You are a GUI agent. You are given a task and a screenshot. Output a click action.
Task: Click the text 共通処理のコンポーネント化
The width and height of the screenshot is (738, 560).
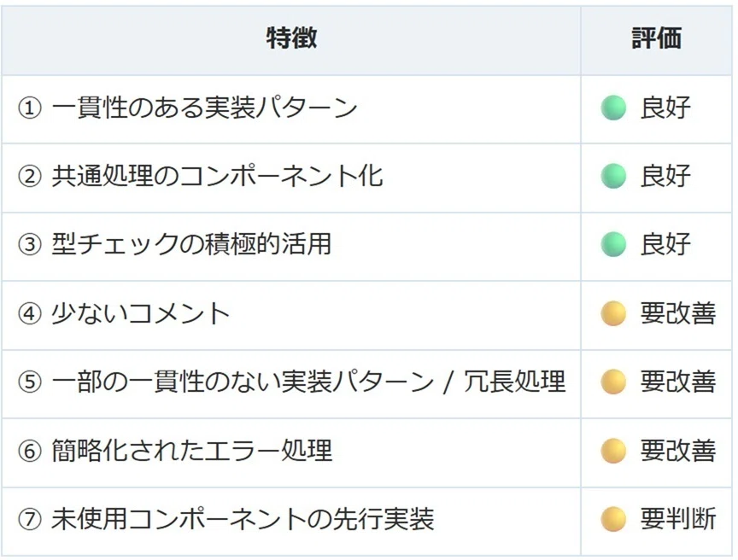[x=217, y=177]
